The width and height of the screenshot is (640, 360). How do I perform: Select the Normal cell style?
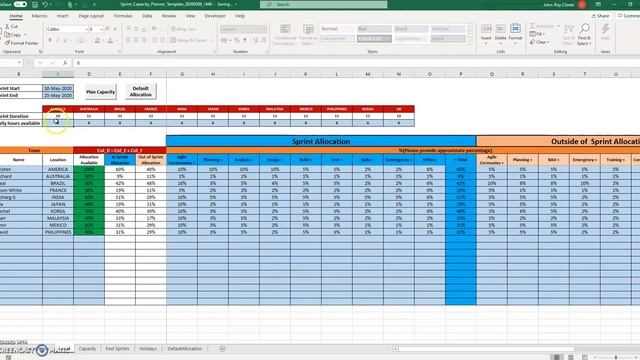(x=337, y=29)
